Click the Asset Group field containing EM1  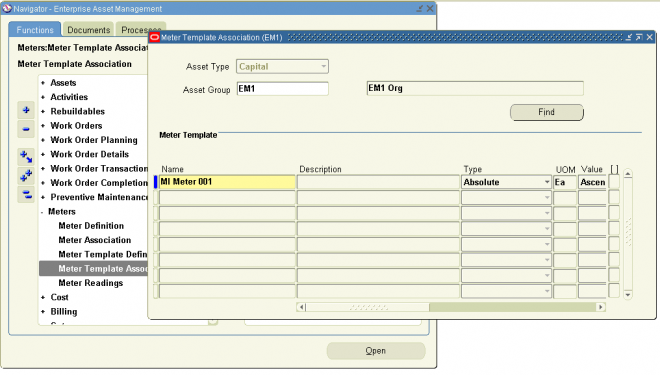coord(282,89)
